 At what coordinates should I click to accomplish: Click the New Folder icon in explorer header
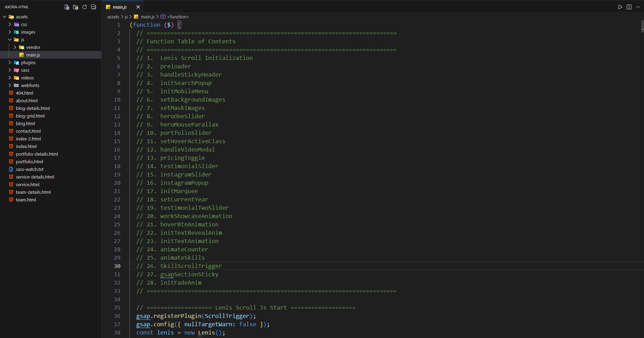(75, 7)
